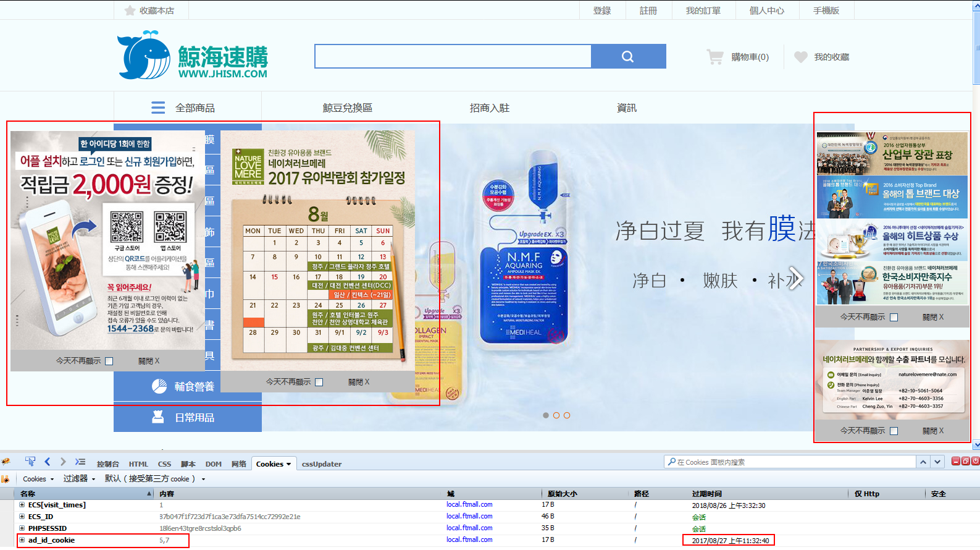Screen dimensions: 980x550
Task: Open 個人中心 link
Action: pyautogui.click(x=767, y=11)
